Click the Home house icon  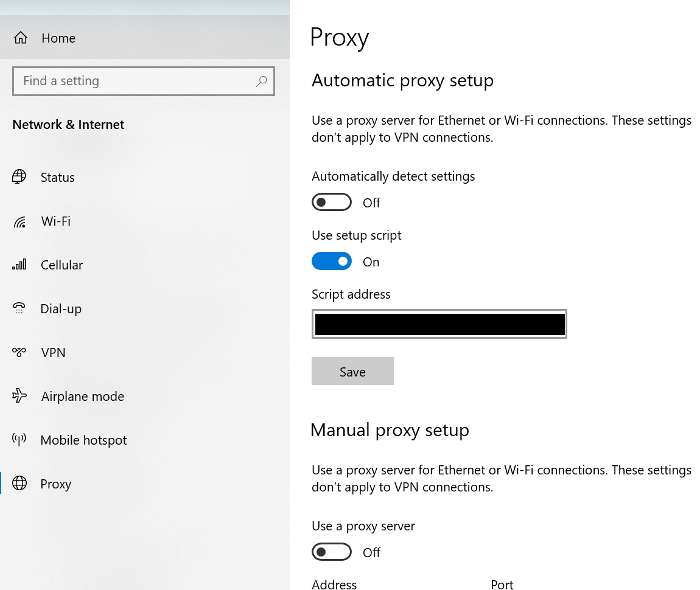[21, 38]
